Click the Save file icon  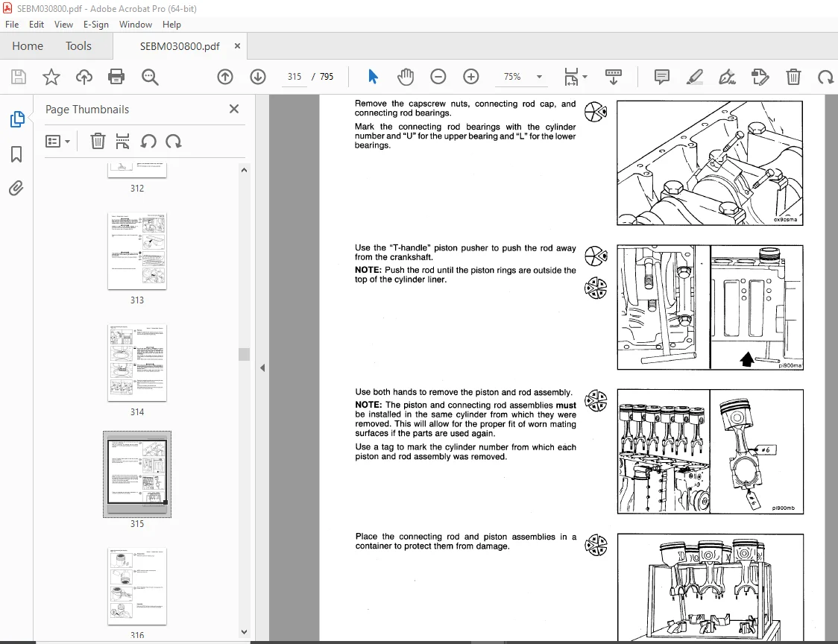(x=18, y=77)
